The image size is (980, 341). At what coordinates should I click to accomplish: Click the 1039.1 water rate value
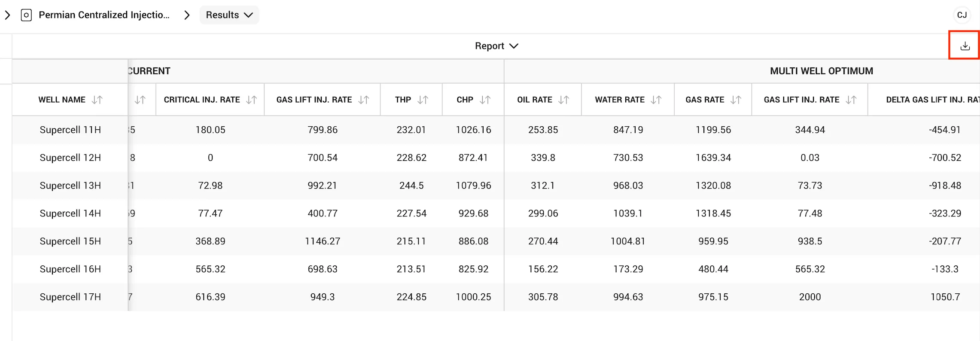(x=628, y=213)
